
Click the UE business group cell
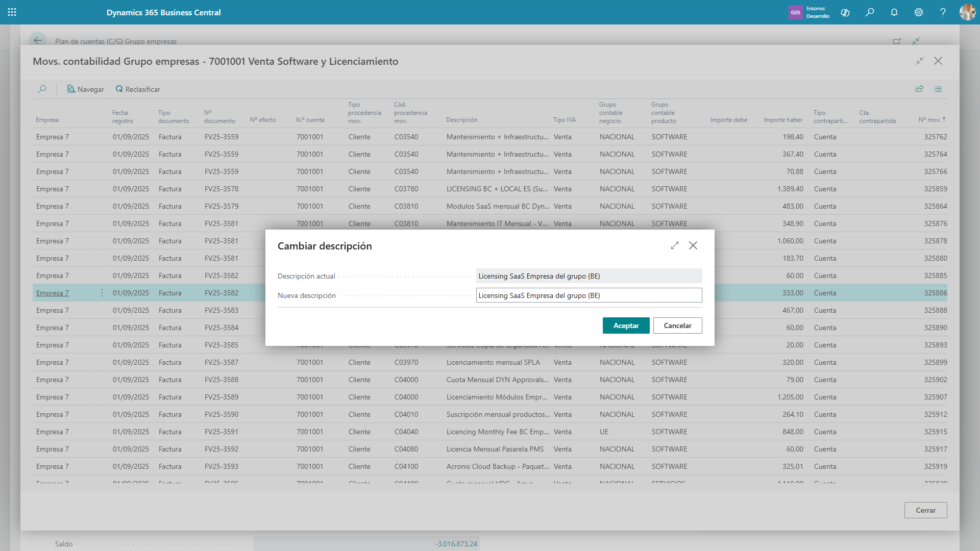604,432
